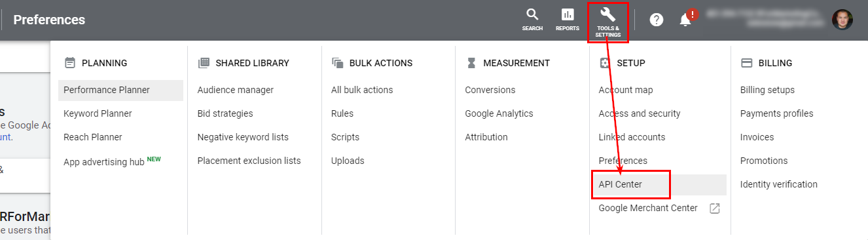Open All bulk actions

point(362,90)
